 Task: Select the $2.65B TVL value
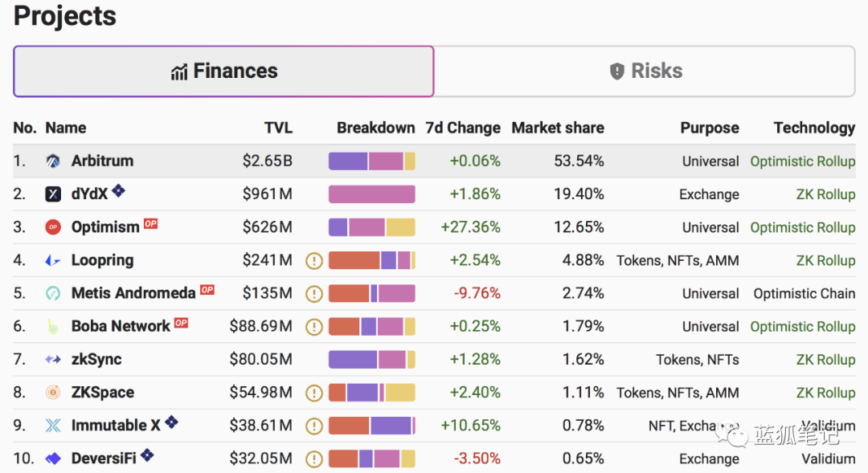pyautogui.click(x=268, y=161)
